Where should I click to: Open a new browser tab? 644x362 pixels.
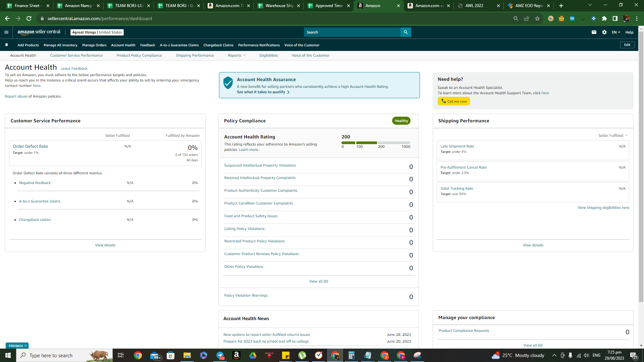pyautogui.click(x=561, y=6)
